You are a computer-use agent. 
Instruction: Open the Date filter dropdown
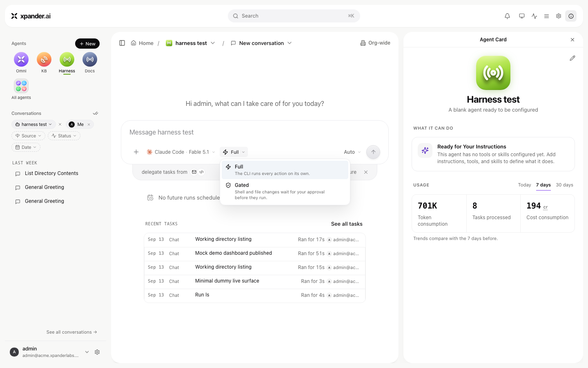click(x=26, y=147)
